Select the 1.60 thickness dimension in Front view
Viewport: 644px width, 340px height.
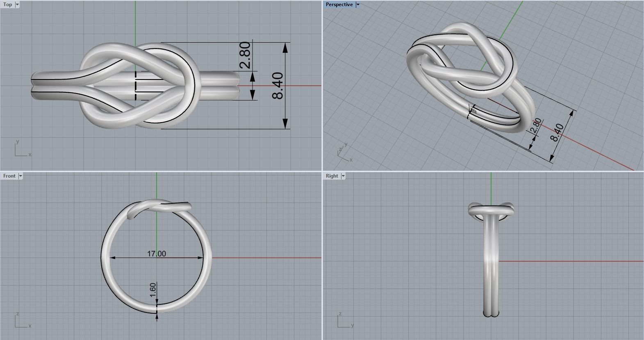coord(153,290)
